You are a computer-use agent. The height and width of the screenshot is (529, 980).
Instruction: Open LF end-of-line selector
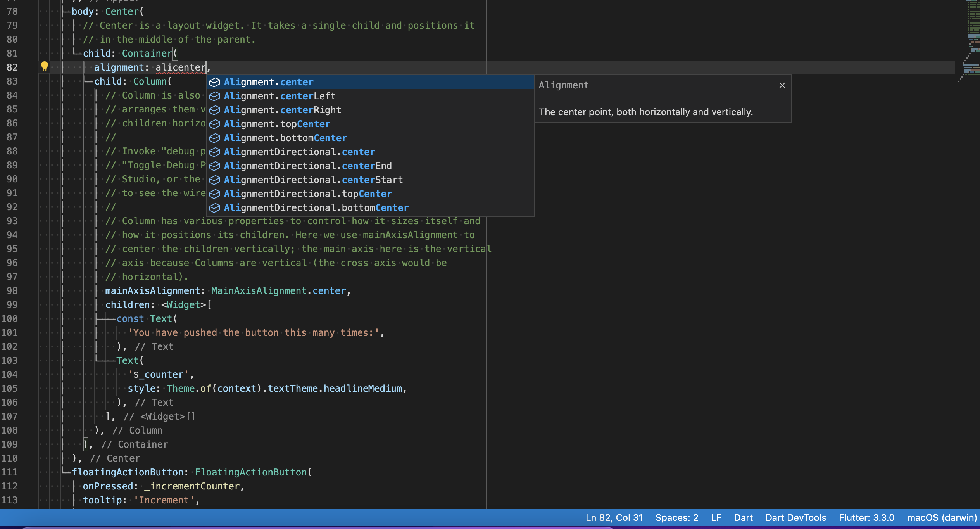pyautogui.click(x=716, y=518)
